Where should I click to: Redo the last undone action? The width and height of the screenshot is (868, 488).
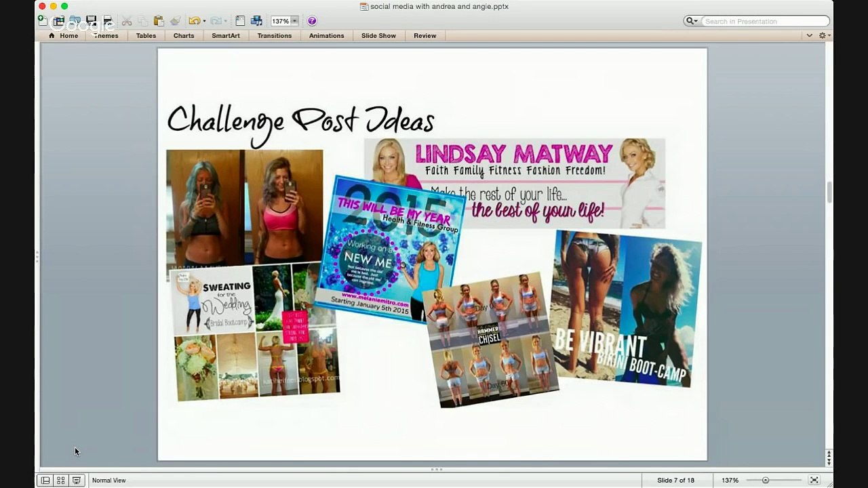[x=216, y=21]
